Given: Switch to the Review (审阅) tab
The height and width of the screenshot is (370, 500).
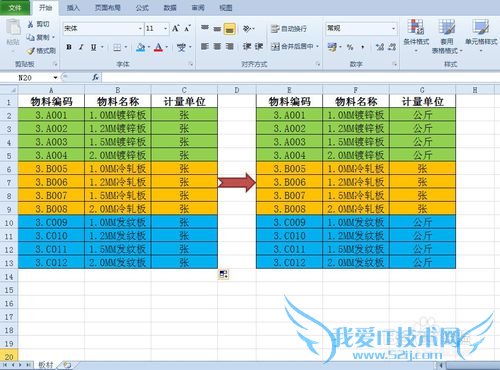Looking at the screenshot, I should click(x=198, y=7).
